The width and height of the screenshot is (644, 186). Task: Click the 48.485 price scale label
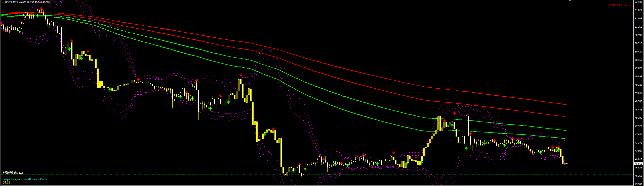639,110
